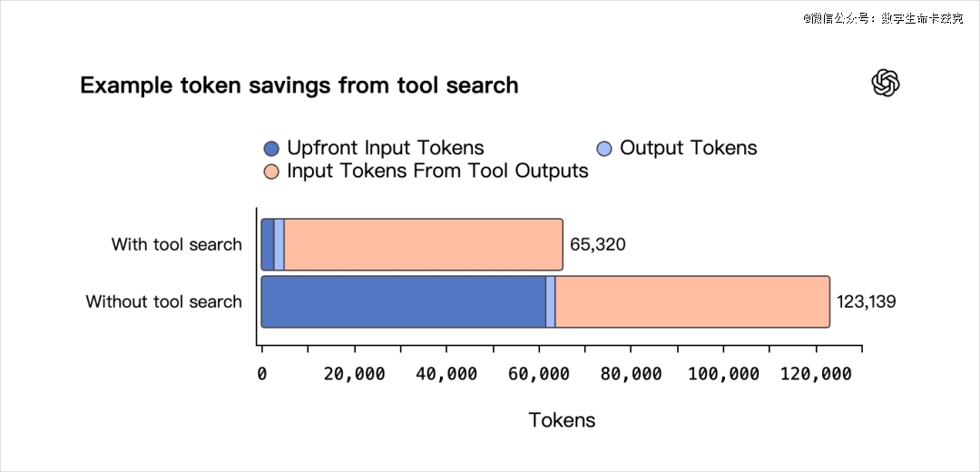Click the OpenAI logo icon

[885, 84]
